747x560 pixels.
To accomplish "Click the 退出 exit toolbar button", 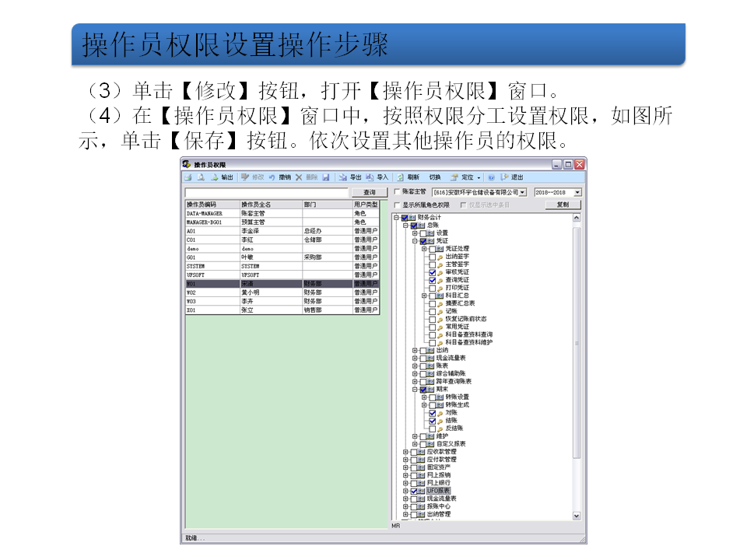I will (x=512, y=177).
